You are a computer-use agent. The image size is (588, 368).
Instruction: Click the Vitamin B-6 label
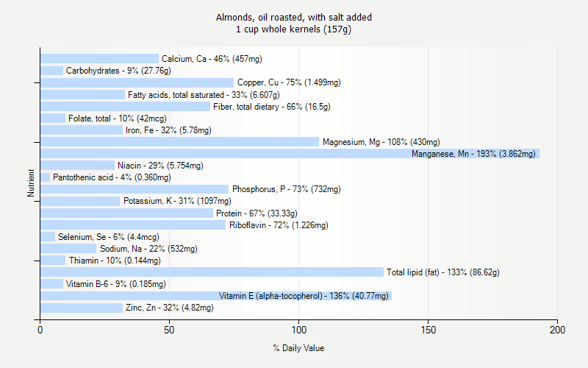(115, 284)
